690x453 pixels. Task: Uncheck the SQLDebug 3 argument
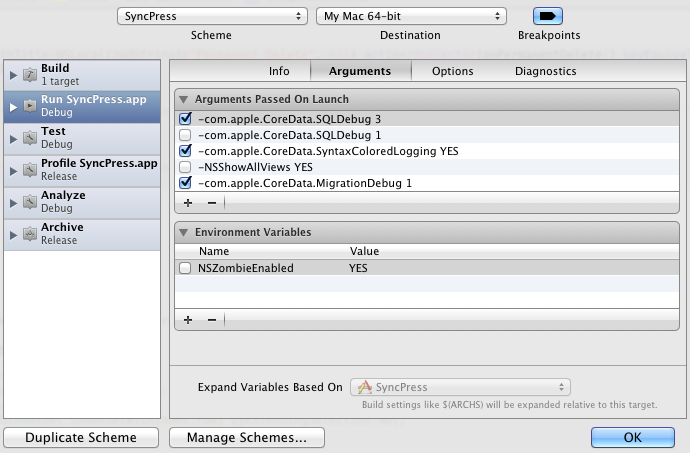point(185,118)
